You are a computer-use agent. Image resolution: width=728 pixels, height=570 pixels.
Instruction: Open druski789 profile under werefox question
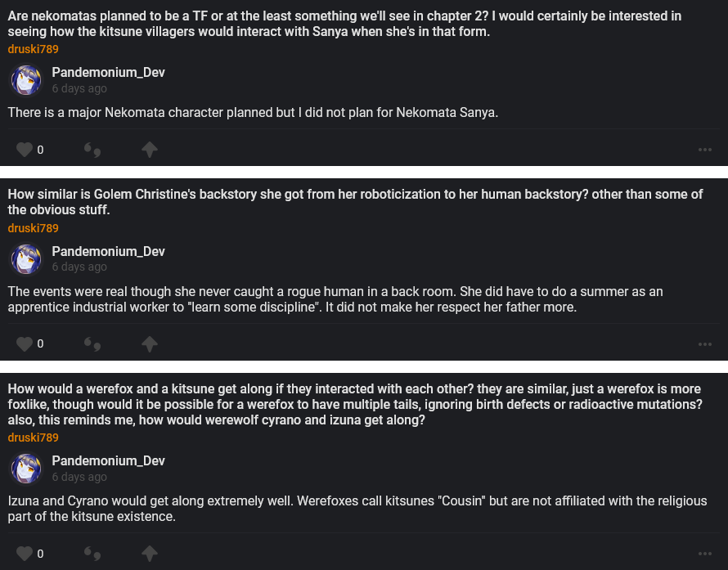pyautogui.click(x=34, y=438)
